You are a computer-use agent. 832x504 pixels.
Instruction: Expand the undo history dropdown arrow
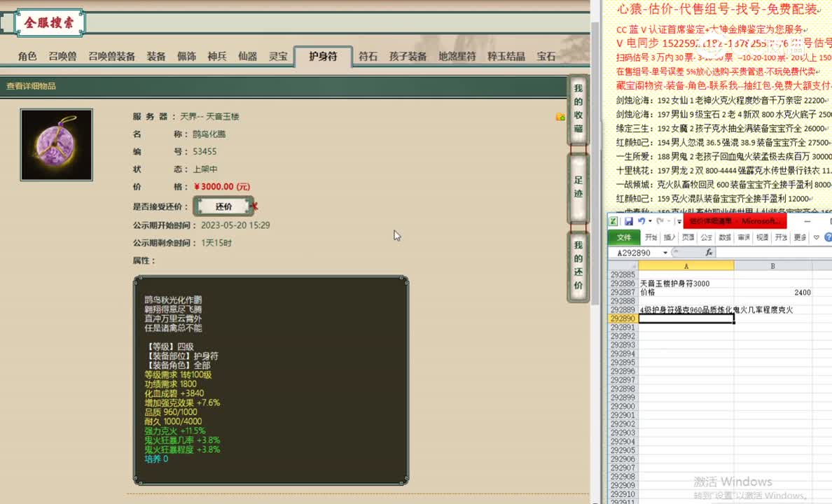[650, 221]
